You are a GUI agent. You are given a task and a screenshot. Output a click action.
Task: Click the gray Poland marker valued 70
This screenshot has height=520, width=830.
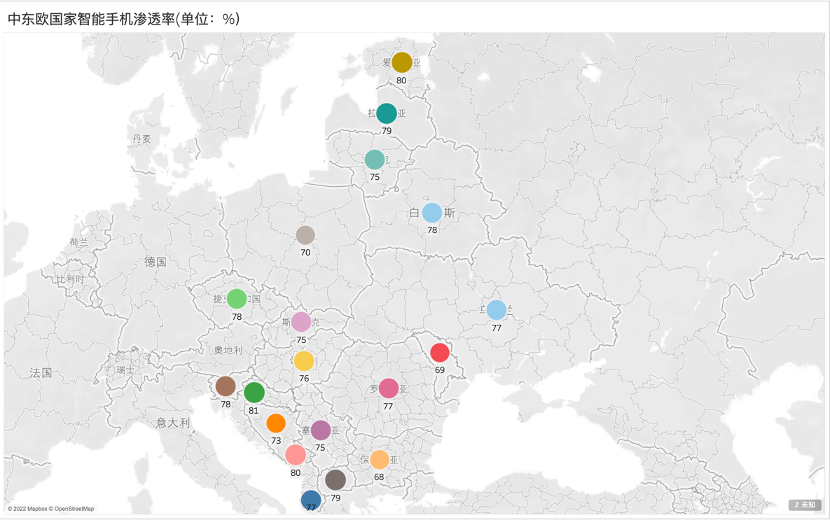305,235
